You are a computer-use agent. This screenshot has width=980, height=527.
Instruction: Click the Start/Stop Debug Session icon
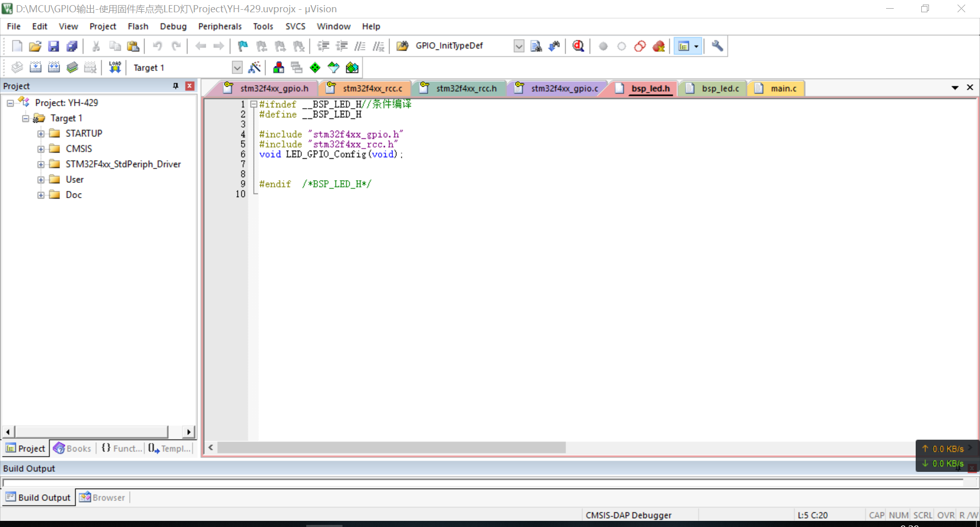point(578,46)
